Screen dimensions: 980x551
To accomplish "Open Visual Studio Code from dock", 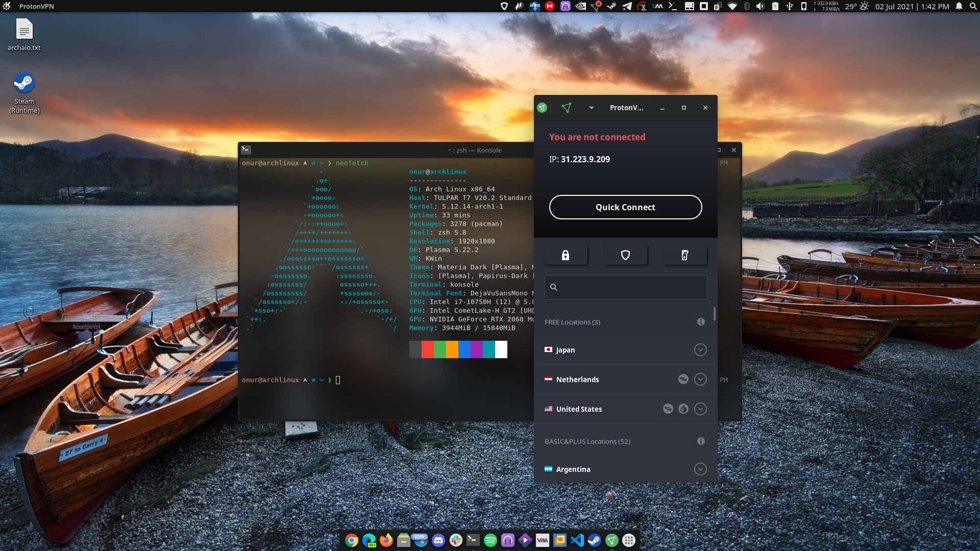I will click(577, 540).
